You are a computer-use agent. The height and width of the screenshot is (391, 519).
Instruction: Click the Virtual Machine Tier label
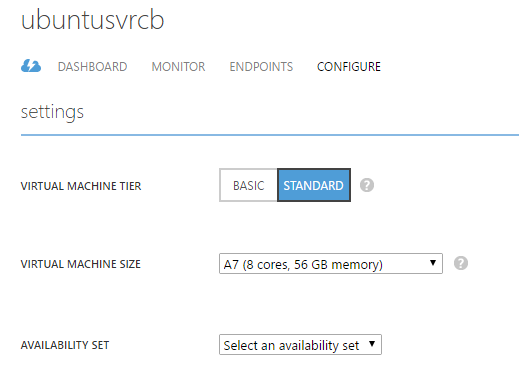(x=81, y=186)
